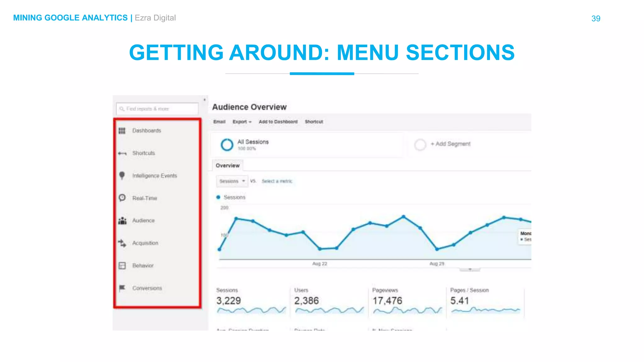This screenshot has height=362, width=644.
Task: Open the Sessions metric dropdown
Action: point(232,181)
